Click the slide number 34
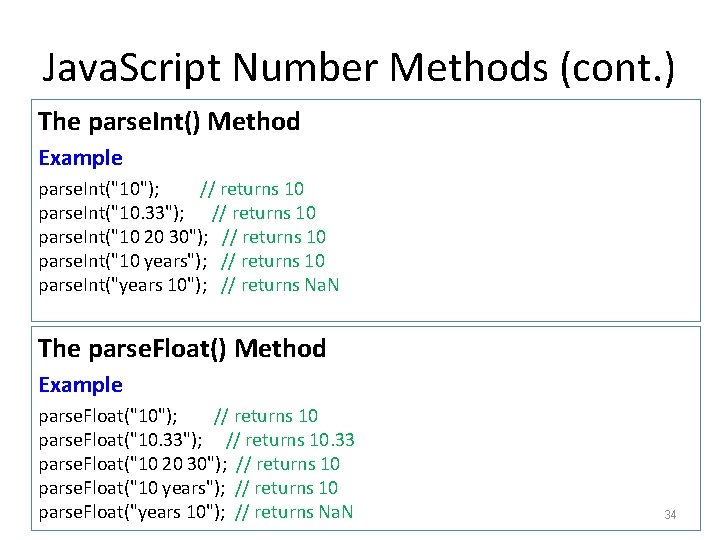The image size is (720, 540). (x=670, y=515)
